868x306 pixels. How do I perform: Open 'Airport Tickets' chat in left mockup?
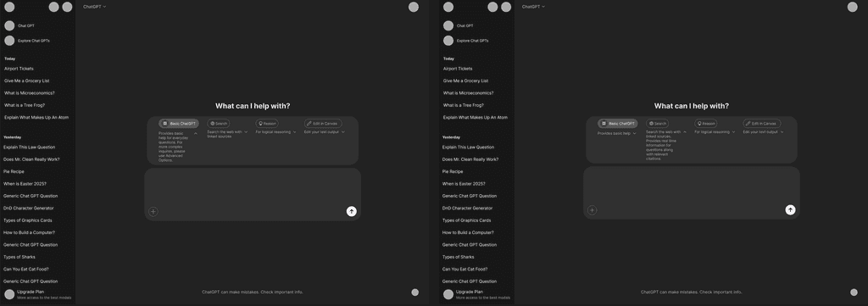(x=19, y=69)
